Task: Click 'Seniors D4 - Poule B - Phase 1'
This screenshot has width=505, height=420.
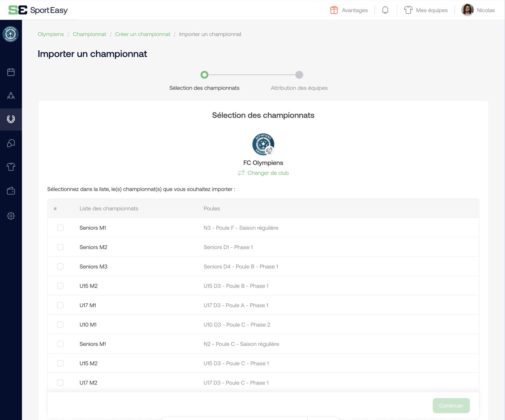Action: [241, 267]
